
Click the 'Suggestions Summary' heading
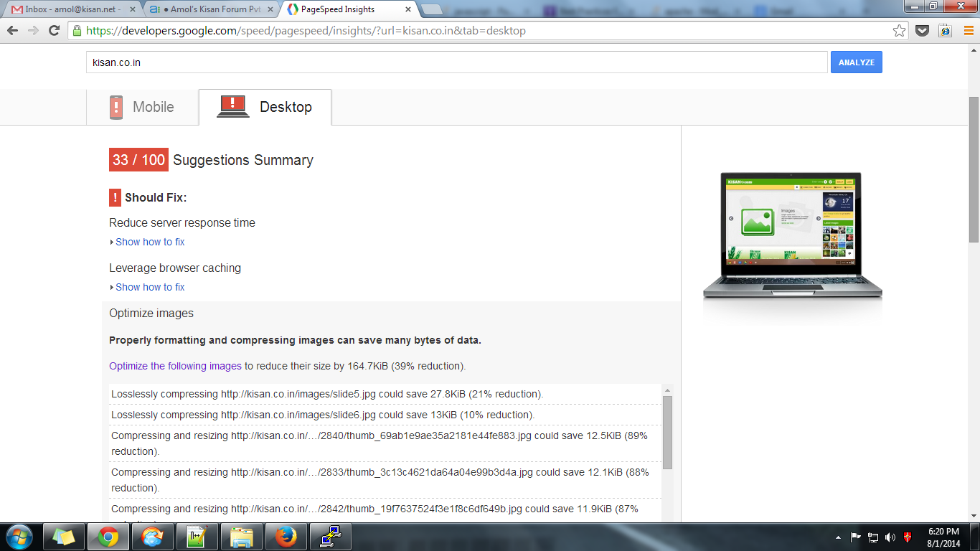pos(243,160)
